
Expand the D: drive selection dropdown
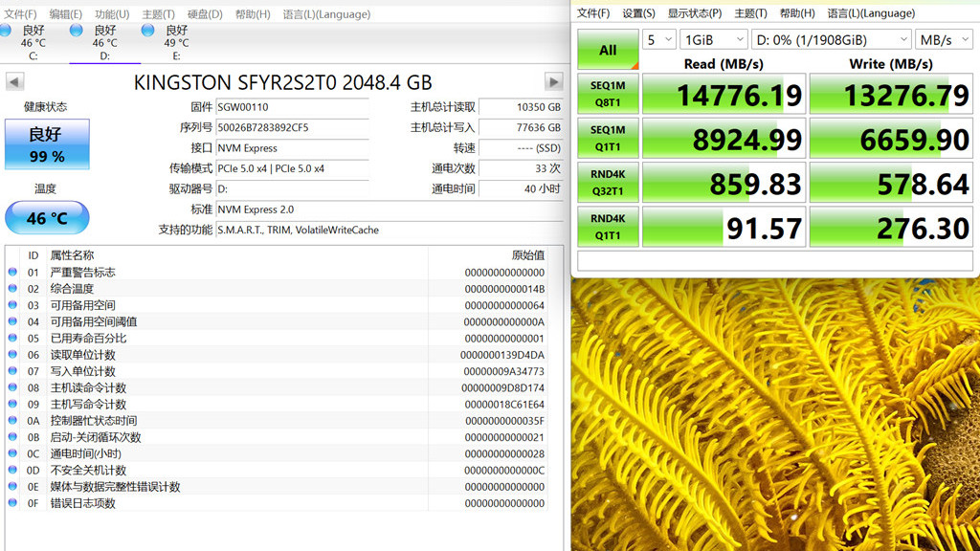click(831, 39)
